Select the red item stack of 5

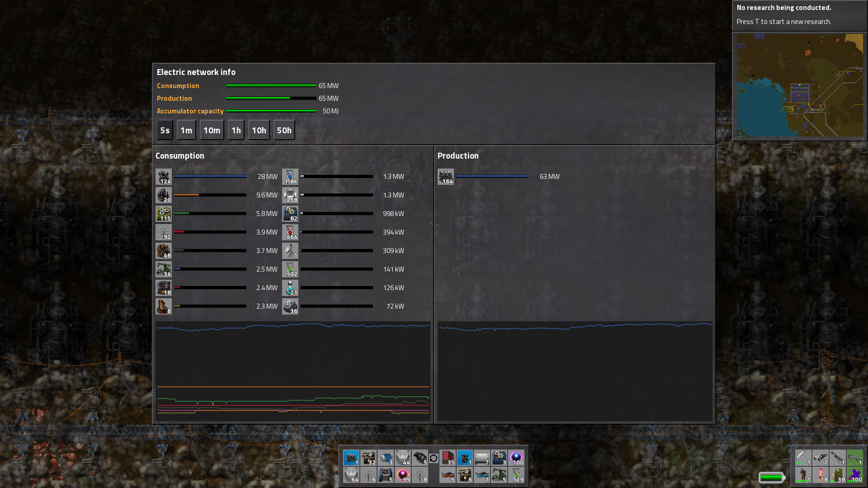point(448,475)
